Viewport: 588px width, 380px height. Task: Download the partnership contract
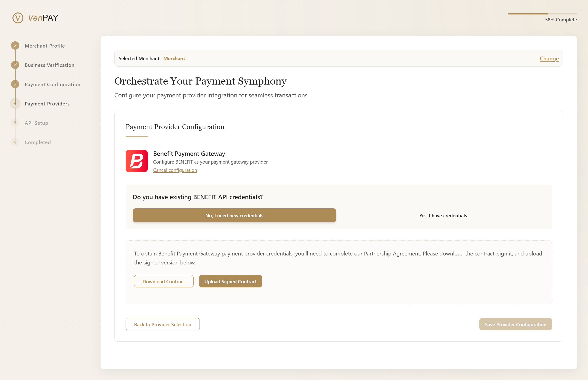click(164, 281)
